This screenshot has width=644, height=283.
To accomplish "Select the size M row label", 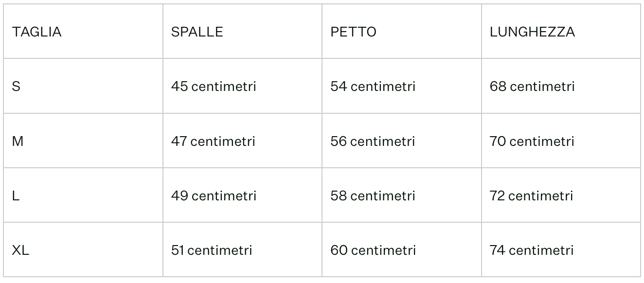I will [x=18, y=141].
